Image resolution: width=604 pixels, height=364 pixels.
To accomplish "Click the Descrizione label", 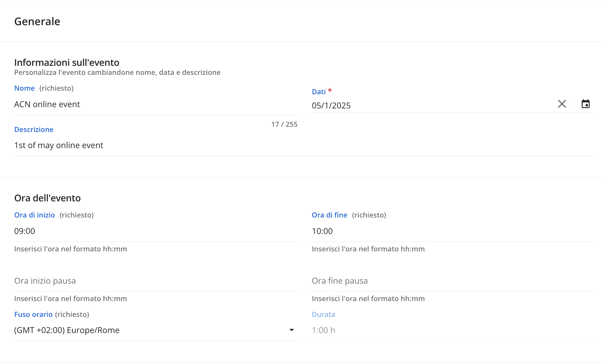I will tap(34, 130).
